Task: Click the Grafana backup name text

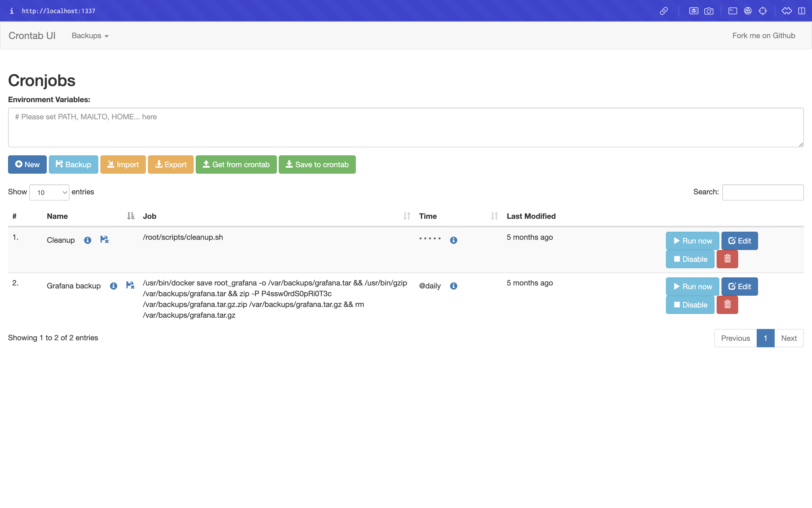Action: pos(74,286)
